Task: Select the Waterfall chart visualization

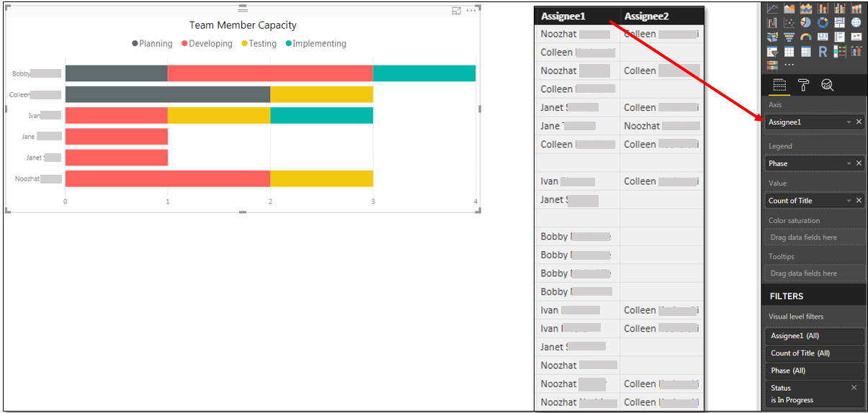Action: coord(772,22)
